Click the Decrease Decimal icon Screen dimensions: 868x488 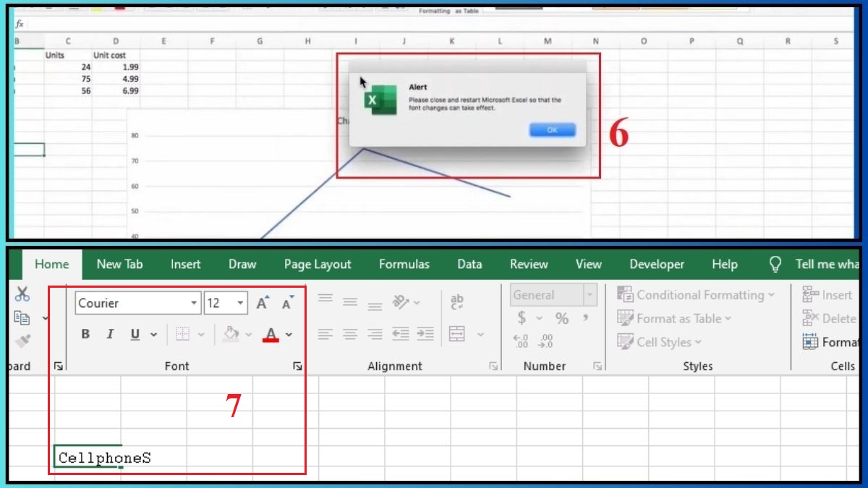545,341
